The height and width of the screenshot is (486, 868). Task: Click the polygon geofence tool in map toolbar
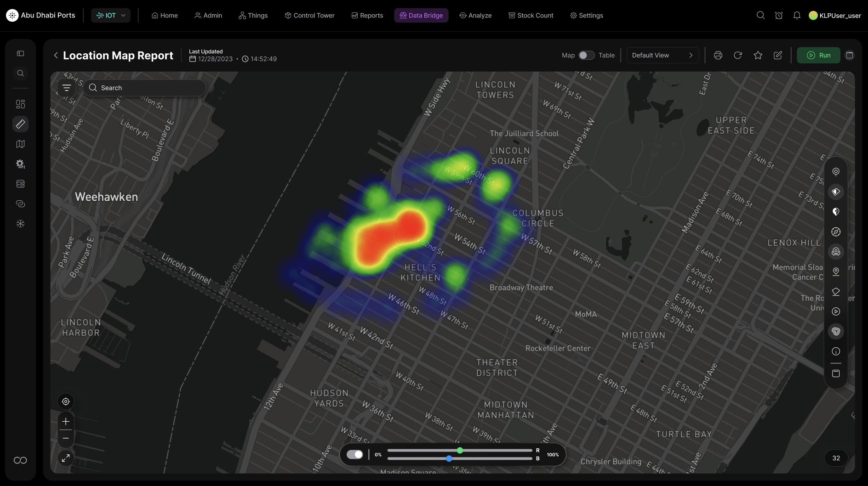836,292
